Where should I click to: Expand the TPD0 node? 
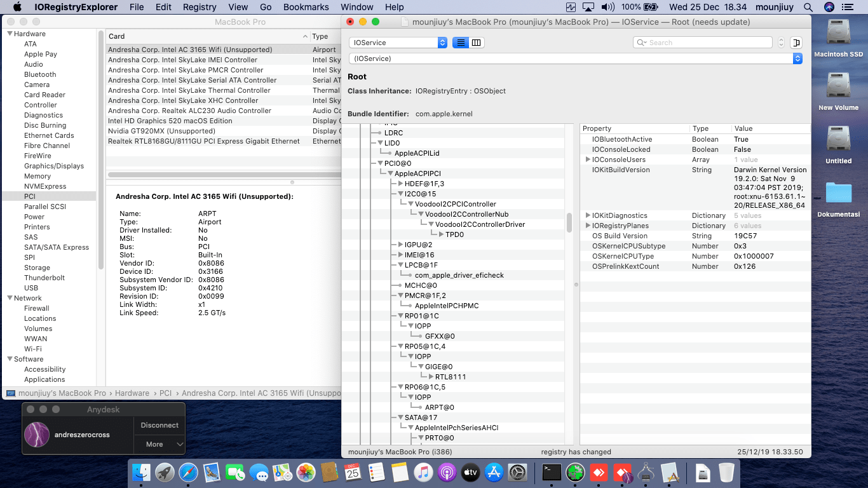pos(441,234)
